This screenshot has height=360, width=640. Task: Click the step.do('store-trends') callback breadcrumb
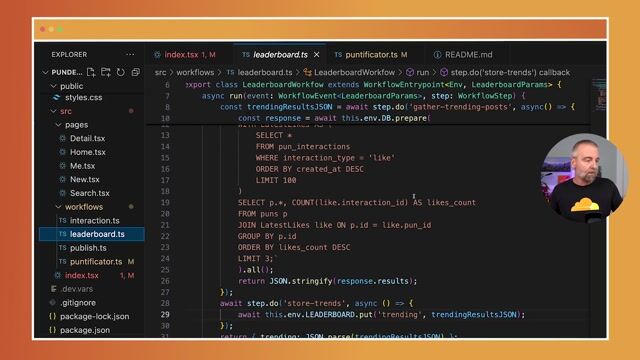click(x=510, y=73)
